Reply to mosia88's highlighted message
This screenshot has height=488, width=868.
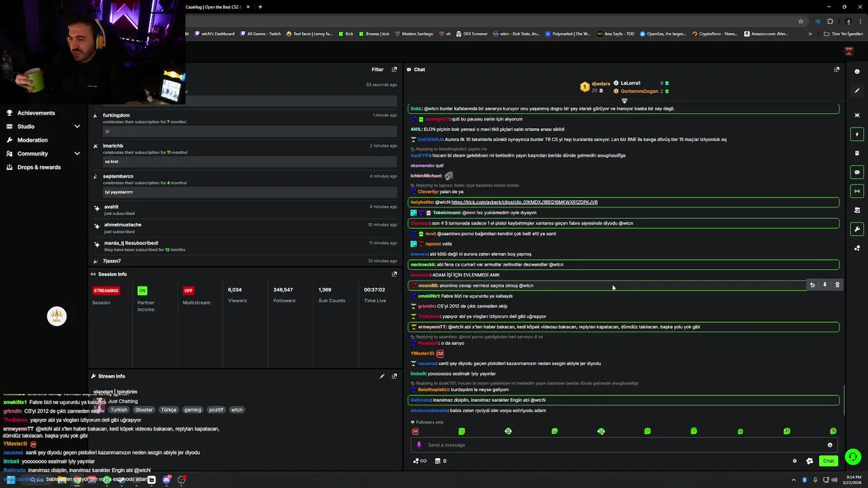812,285
